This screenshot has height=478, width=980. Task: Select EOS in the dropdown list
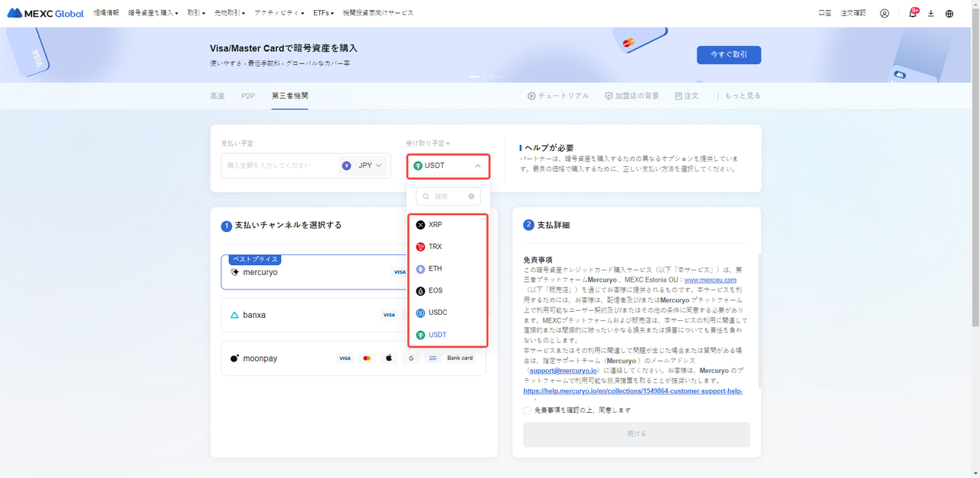(x=435, y=291)
